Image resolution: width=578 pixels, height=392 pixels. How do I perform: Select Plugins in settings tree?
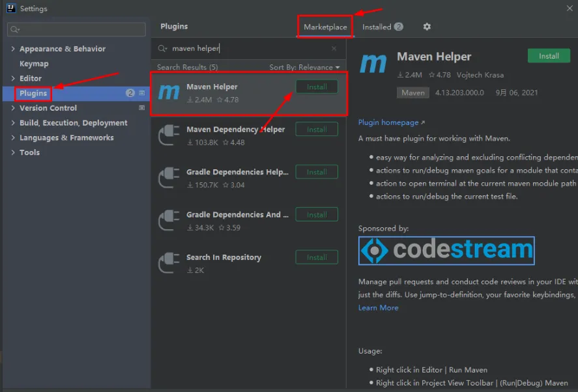tap(33, 93)
